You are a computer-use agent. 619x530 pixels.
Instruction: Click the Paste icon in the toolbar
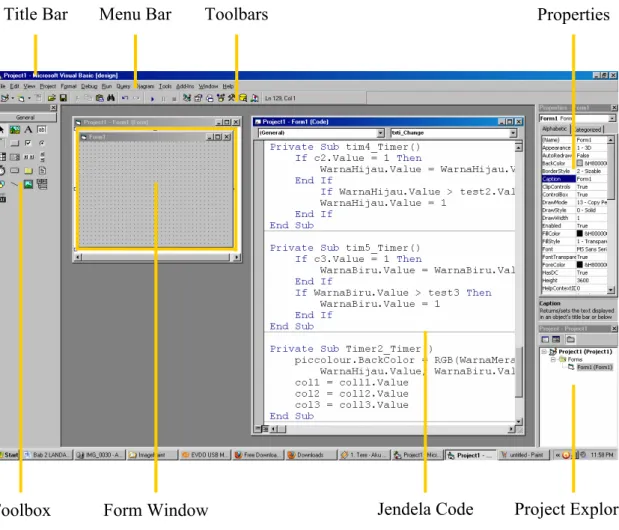tap(100, 98)
